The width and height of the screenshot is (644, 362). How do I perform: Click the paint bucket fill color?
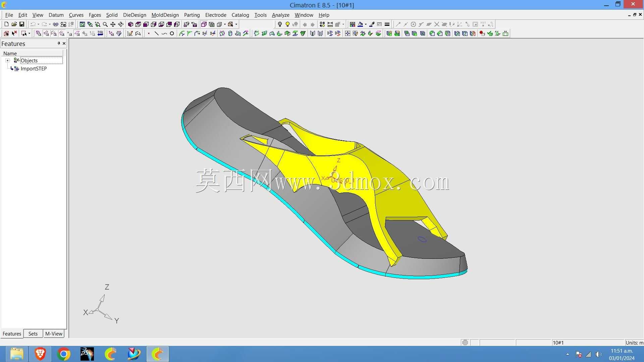pos(360,24)
